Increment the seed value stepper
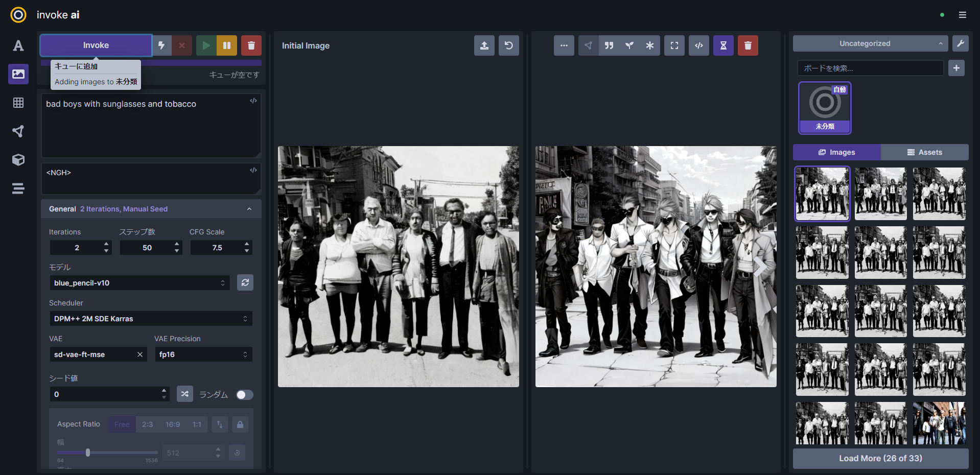This screenshot has width=980, height=475. click(164, 391)
